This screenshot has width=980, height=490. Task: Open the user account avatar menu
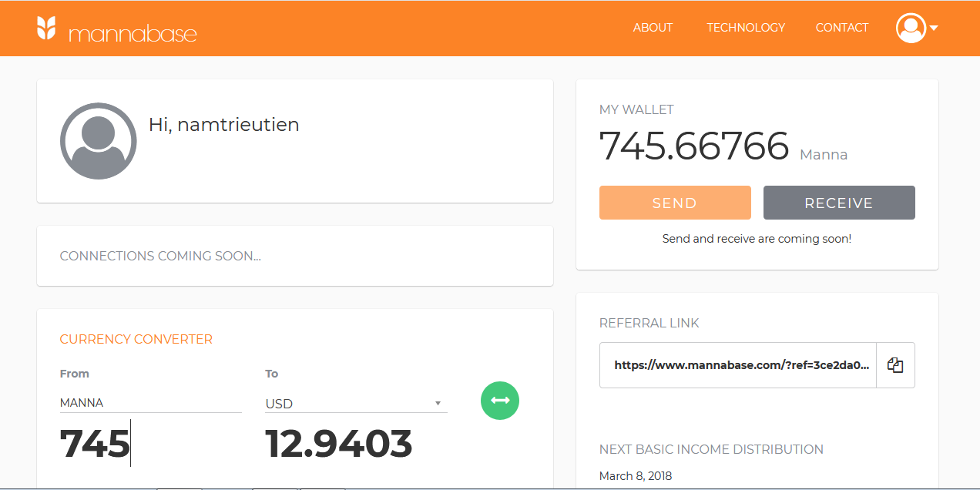911,28
